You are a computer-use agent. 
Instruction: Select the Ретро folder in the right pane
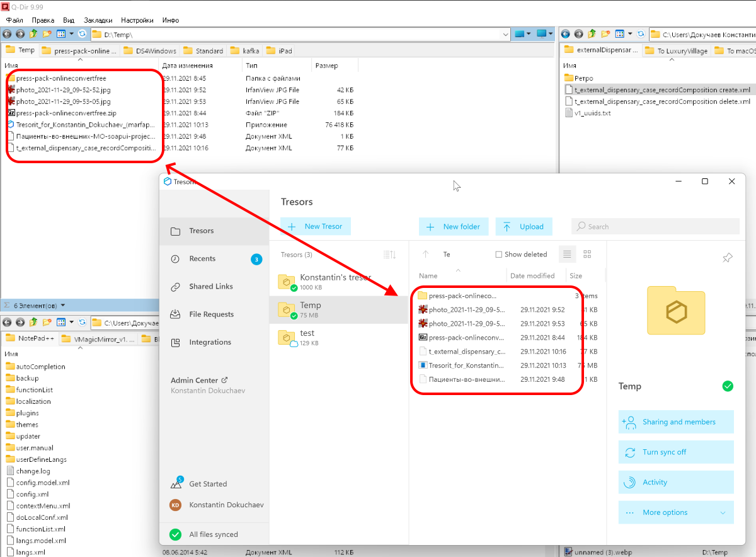tap(580, 78)
